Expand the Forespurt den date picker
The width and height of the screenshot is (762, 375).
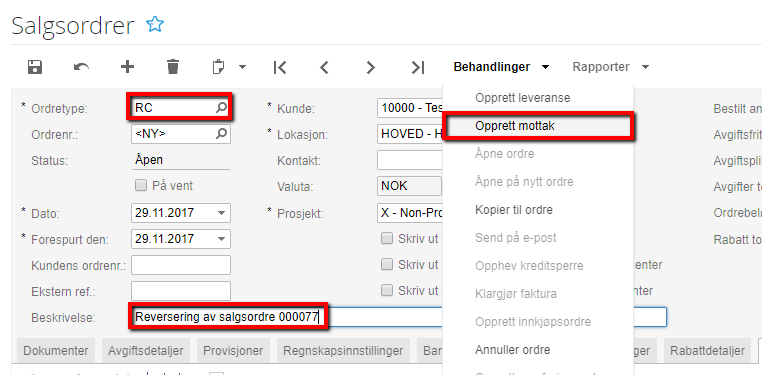[222, 239]
